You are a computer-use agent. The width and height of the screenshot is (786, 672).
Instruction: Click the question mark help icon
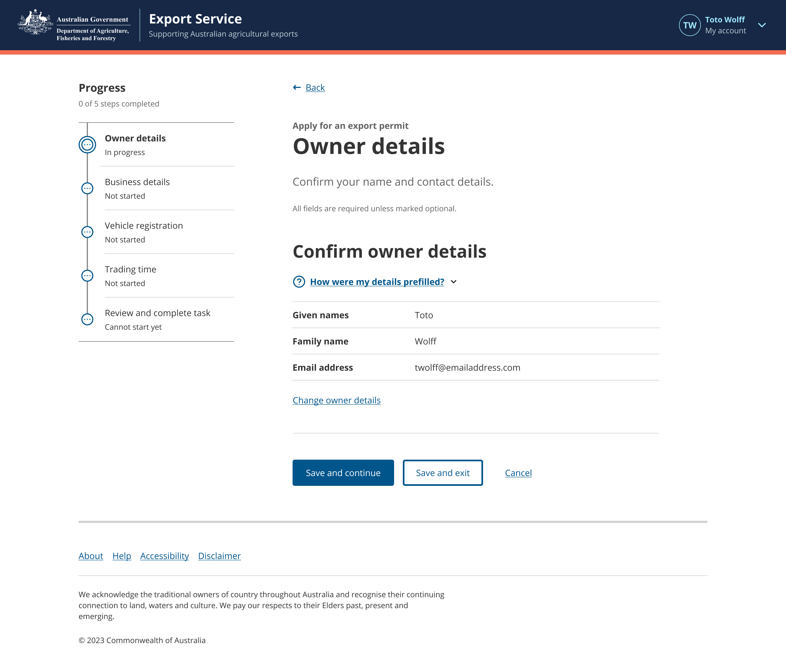click(x=299, y=282)
